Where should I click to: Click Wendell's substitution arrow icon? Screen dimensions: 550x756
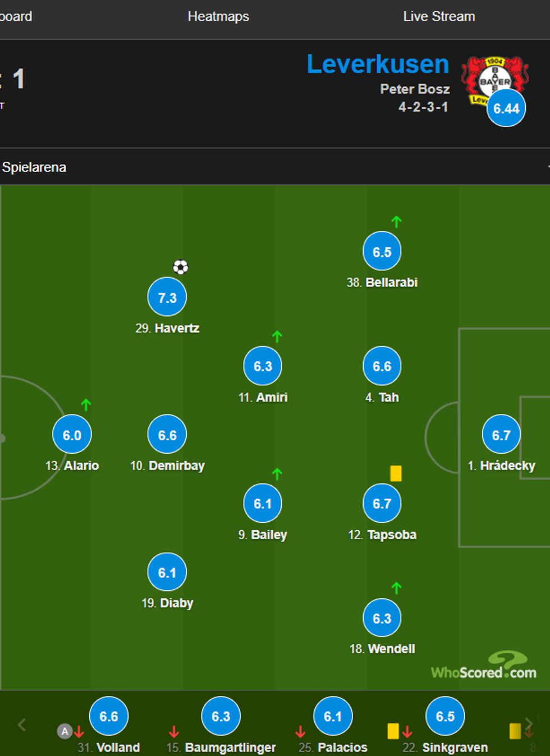[x=396, y=588]
